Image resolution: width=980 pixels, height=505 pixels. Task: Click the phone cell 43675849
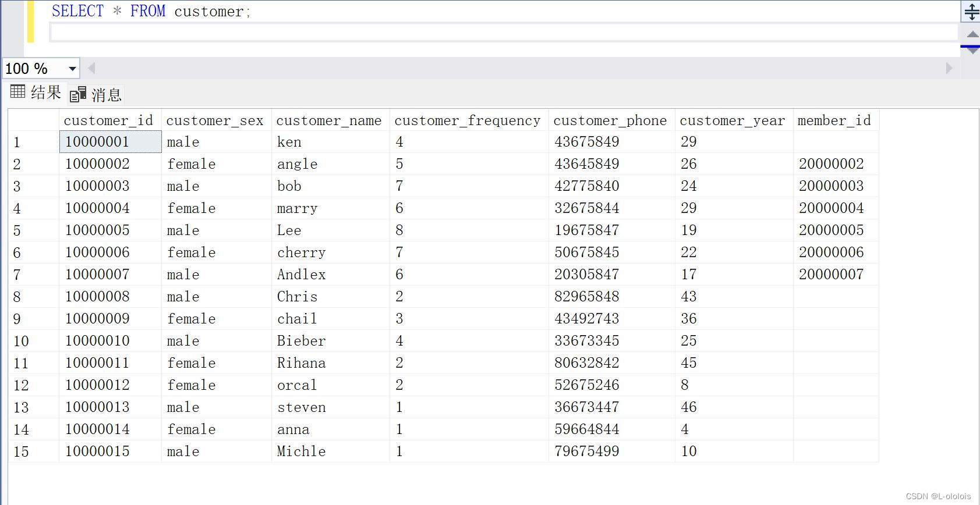pyautogui.click(x=611, y=142)
